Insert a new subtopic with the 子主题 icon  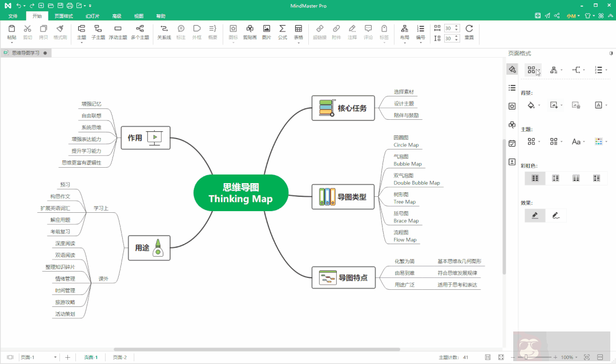(98, 33)
